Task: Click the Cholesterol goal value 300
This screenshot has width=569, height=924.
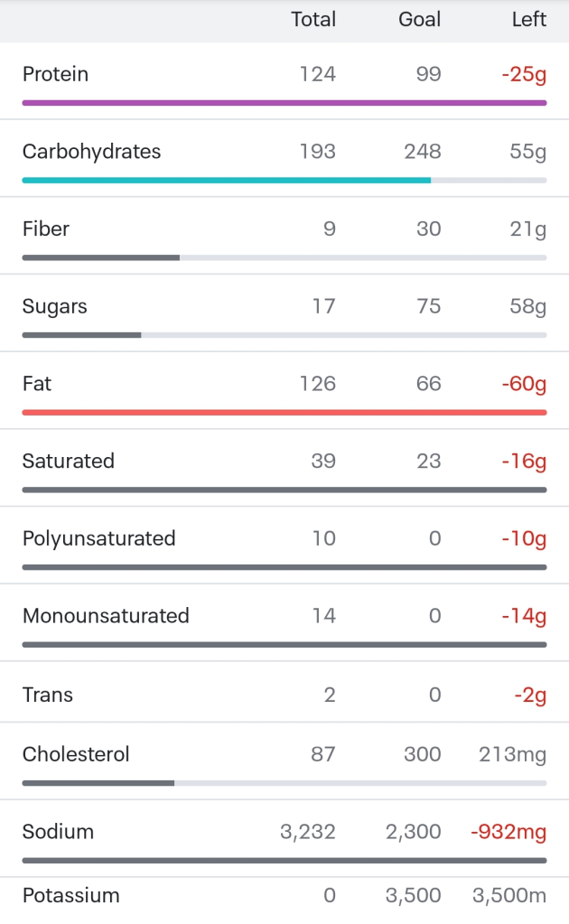Action: (x=422, y=754)
